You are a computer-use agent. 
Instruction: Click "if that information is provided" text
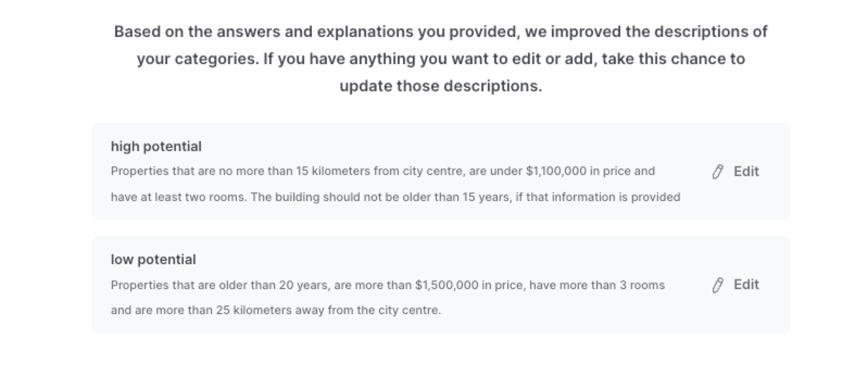pos(598,197)
